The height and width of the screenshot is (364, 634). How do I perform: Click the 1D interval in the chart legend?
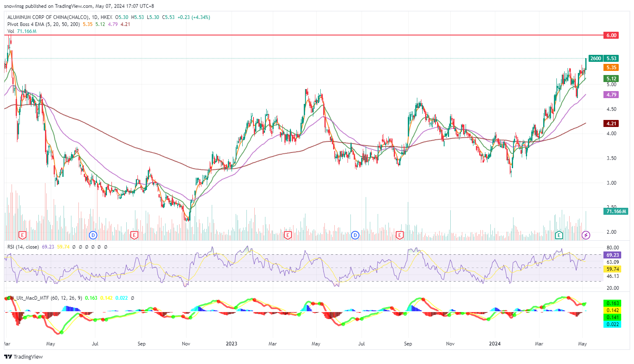pos(95,17)
